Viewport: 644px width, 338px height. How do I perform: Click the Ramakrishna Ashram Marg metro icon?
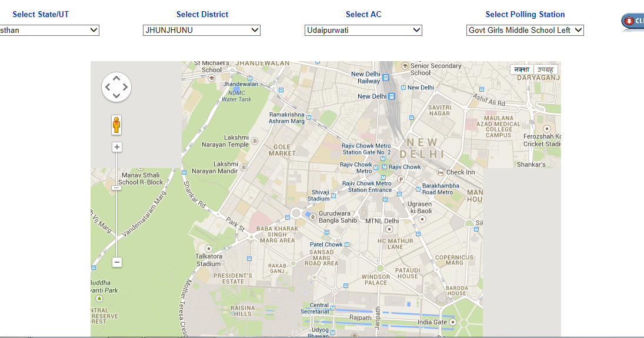pyautogui.click(x=308, y=118)
